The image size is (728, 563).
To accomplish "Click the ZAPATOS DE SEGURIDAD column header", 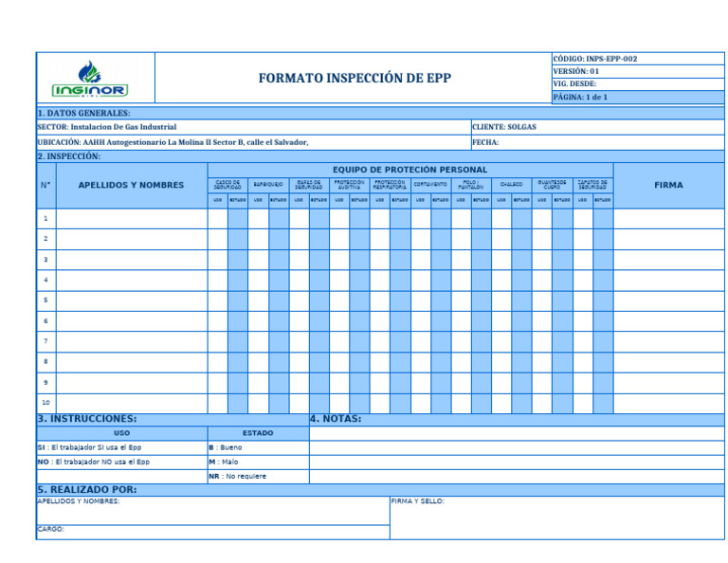I will click(x=592, y=185).
